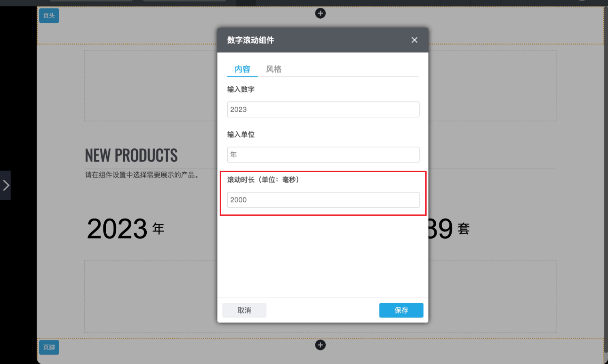The image size is (608, 364).
Task: Click the 请在组件设置中选择 product hint text
Action: [142, 175]
